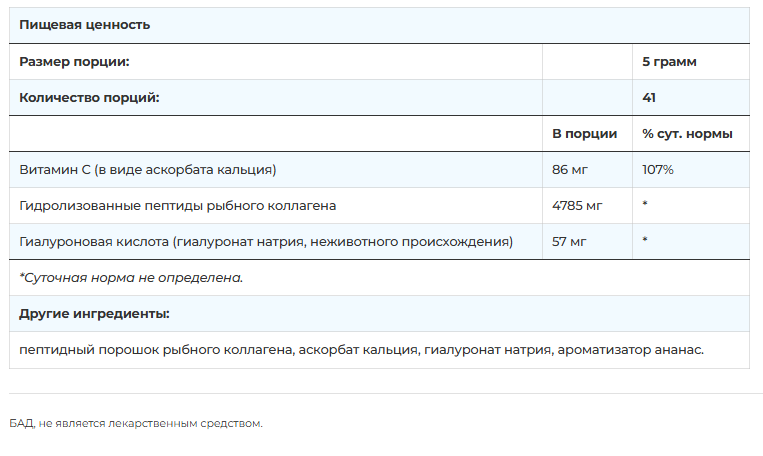Click the "86 мг" vitamin C amount
The image size is (763, 456).
pos(568,169)
